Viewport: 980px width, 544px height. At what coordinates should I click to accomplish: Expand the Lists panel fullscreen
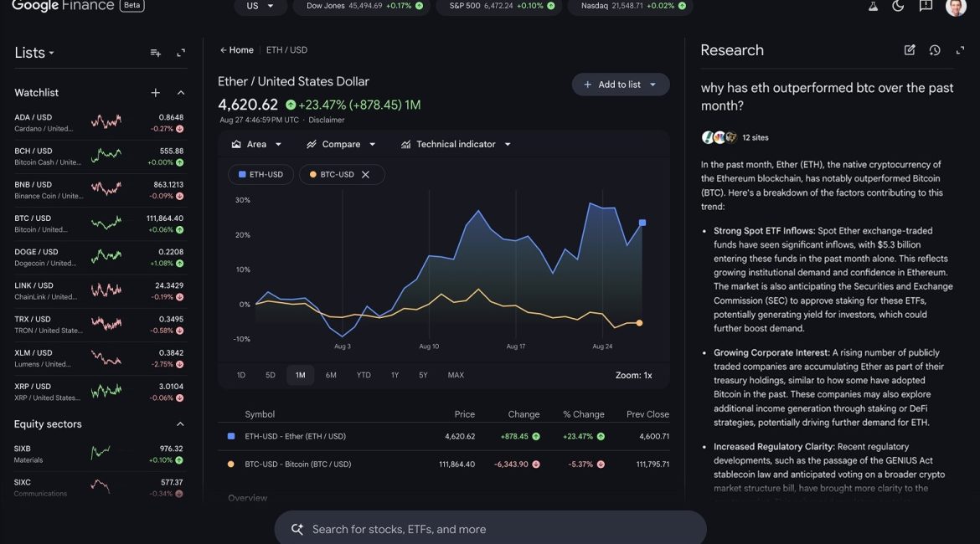click(181, 53)
